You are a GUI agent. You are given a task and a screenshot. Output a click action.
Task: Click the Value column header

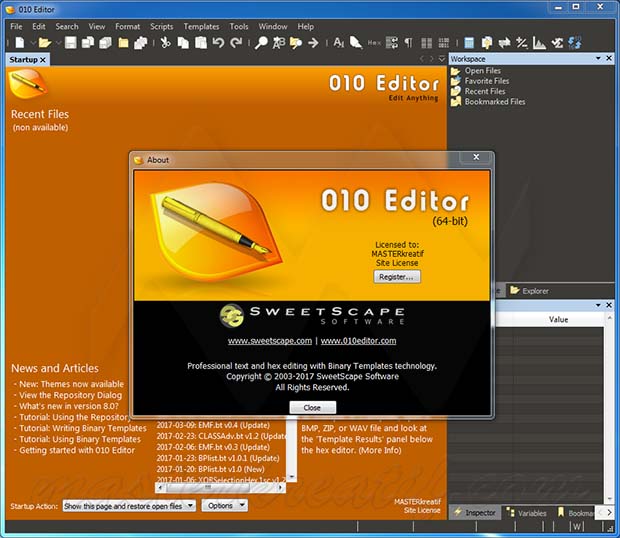coord(558,319)
